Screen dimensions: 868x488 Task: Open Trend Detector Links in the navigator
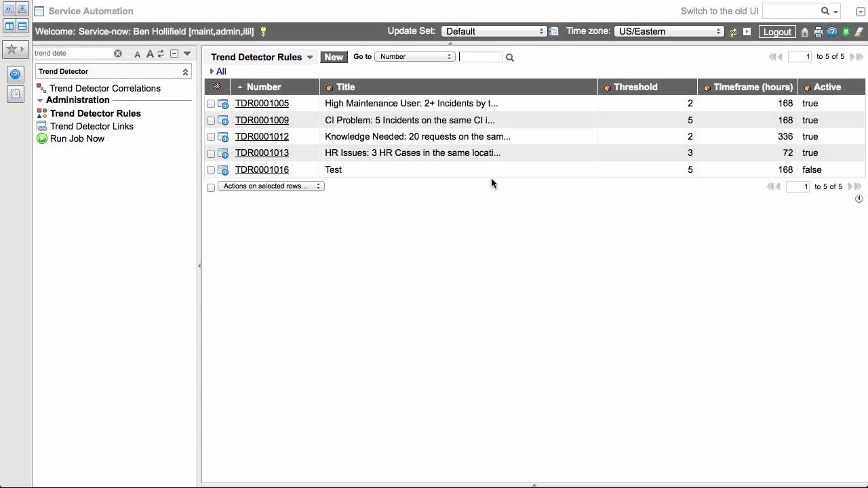(92, 126)
